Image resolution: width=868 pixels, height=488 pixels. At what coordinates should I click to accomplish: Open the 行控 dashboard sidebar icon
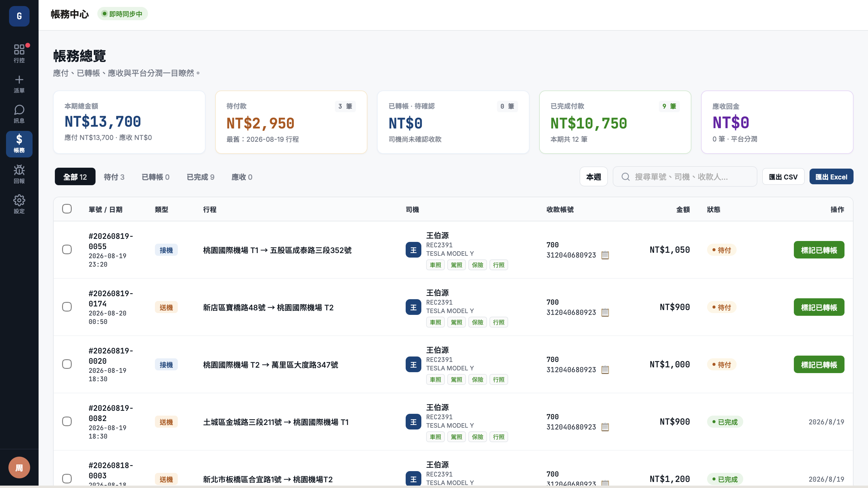[x=19, y=53]
